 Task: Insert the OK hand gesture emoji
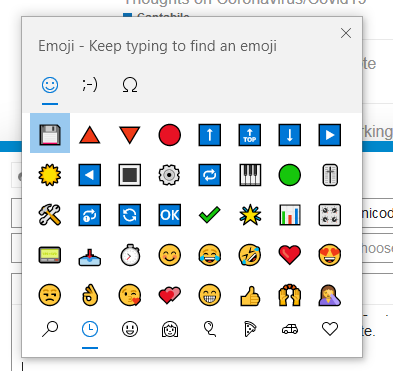(x=90, y=295)
